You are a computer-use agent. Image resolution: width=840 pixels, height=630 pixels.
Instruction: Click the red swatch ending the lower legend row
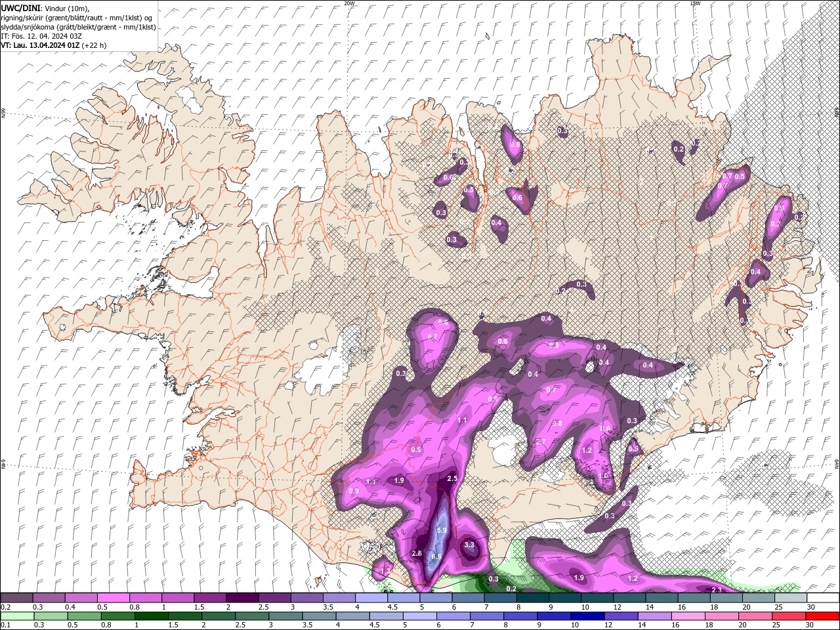click(822, 616)
